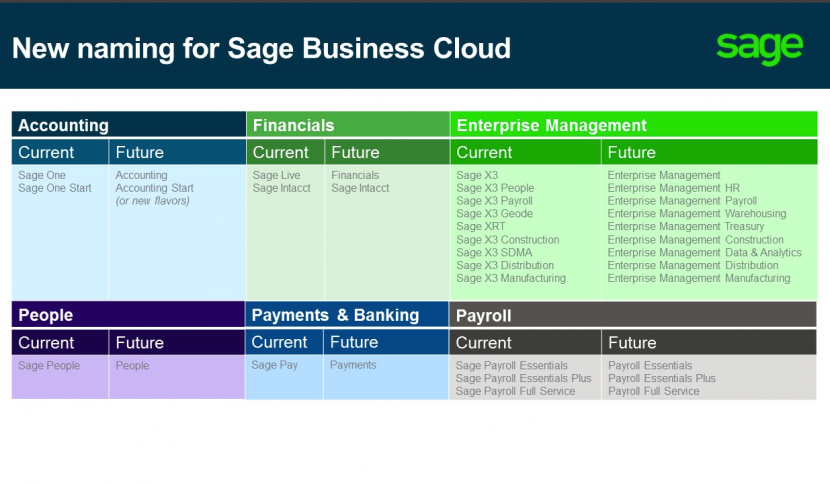Click the 'Sage Payroll Essentials Plus' entry
Screen dimensions: 830x485
click(x=524, y=378)
